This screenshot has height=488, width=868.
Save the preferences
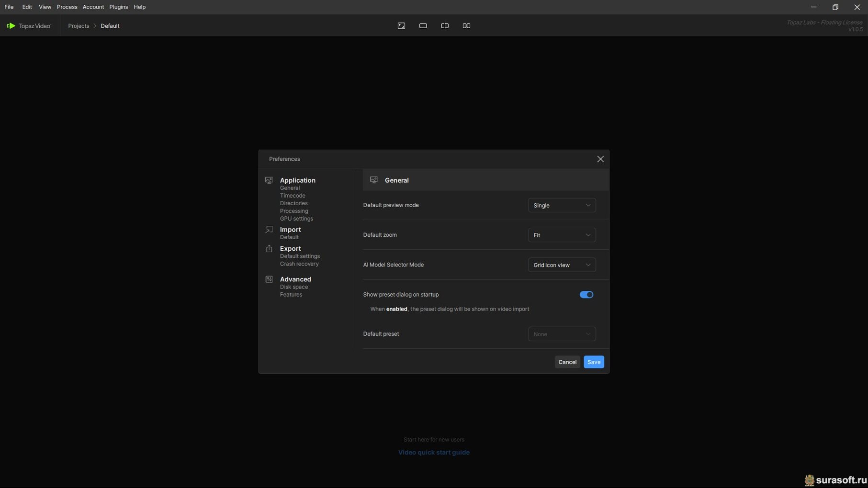(593, 362)
